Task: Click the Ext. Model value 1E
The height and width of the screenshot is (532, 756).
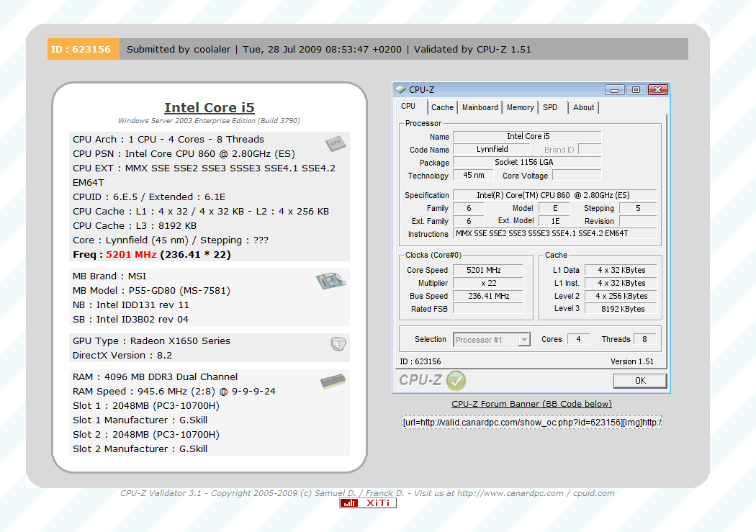Action: click(554, 221)
